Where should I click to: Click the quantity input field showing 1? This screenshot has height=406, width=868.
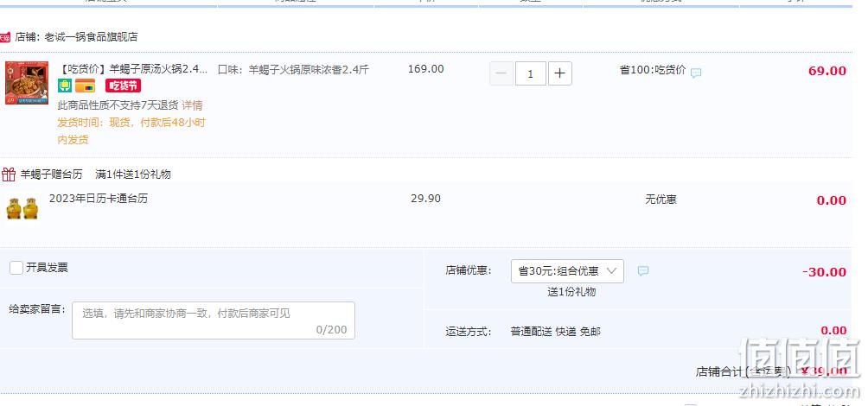point(530,73)
